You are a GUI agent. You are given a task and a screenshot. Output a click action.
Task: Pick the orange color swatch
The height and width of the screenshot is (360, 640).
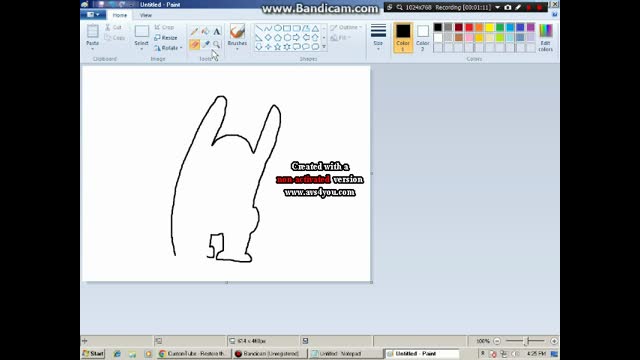(479, 28)
